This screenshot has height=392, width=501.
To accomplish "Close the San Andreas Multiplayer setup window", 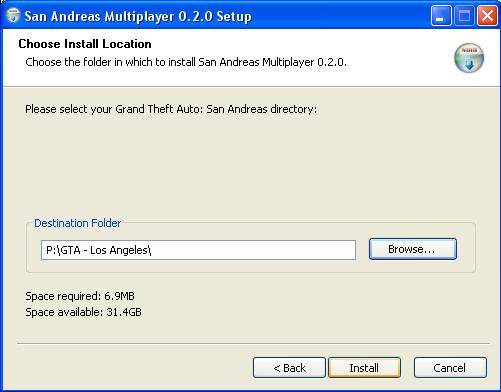I will (487, 16).
